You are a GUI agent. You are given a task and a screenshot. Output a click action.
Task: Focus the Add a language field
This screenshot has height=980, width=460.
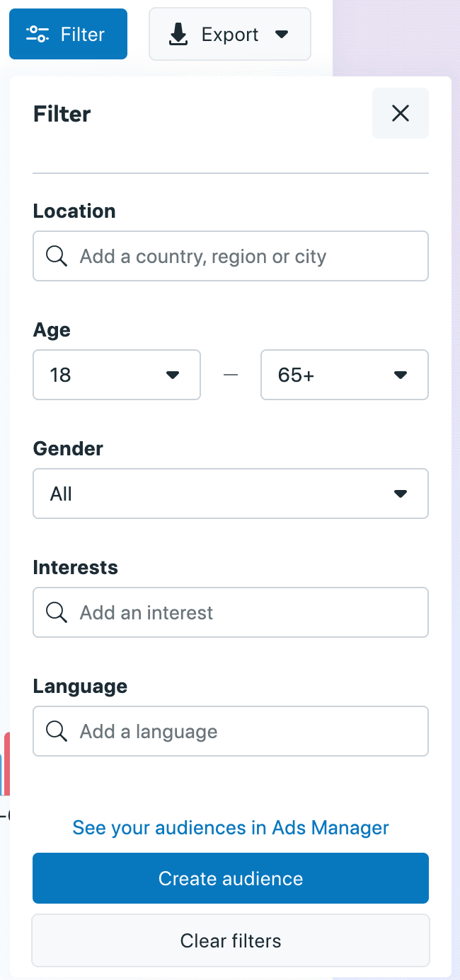click(x=241, y=731)
